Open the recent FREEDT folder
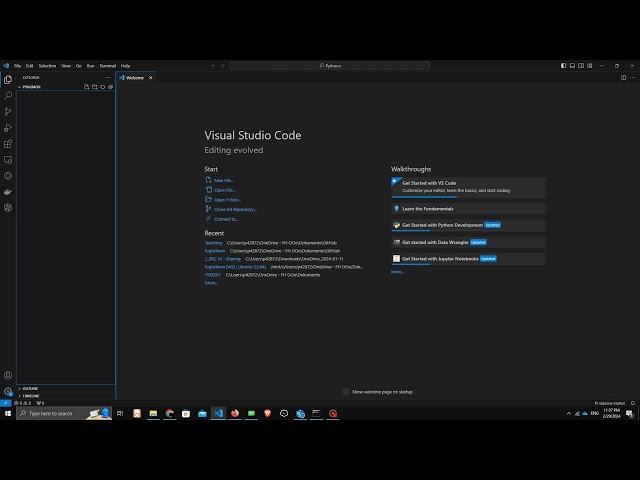Viewport: 640px width, 480px height. (213, 275)
